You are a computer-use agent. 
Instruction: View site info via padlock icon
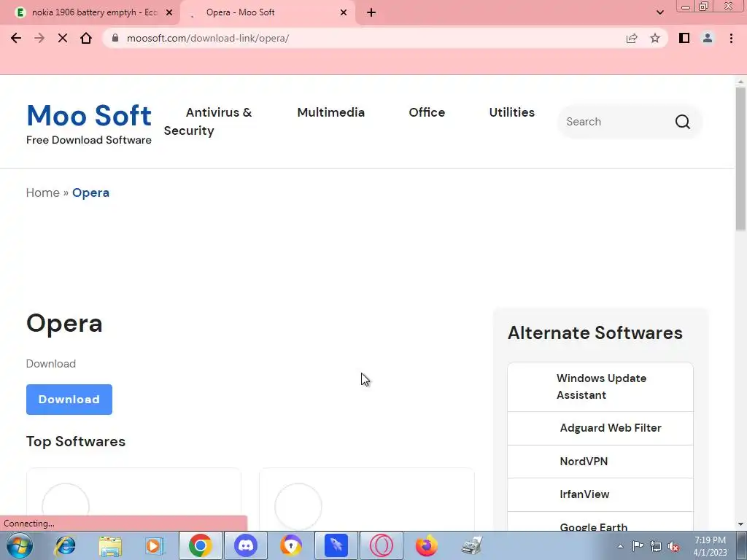coord(115,38)
